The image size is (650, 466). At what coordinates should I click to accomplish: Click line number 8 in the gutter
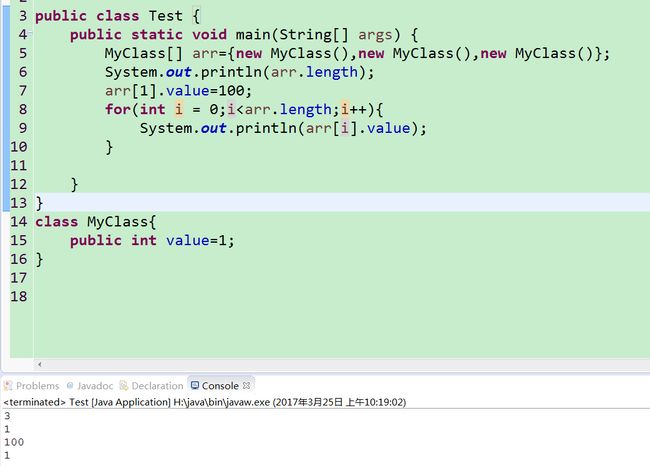(x=23, y=109)
